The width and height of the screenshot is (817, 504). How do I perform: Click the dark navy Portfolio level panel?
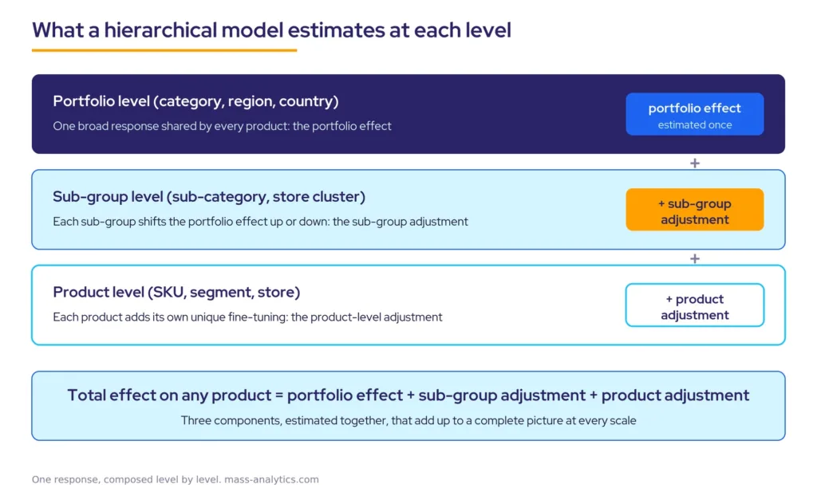pyautogui.click(x=408, y=114)
